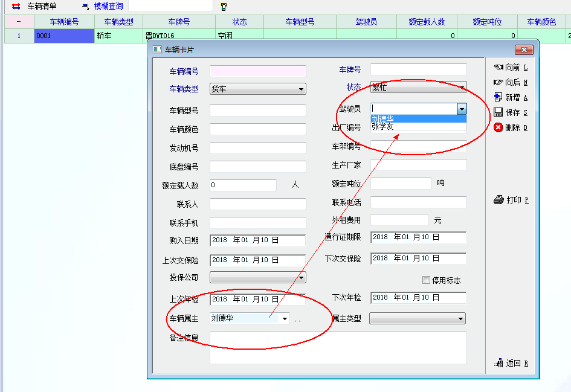571x392 pixels.
Task: Click the 新增 add record icon
Action: point(498,97)
